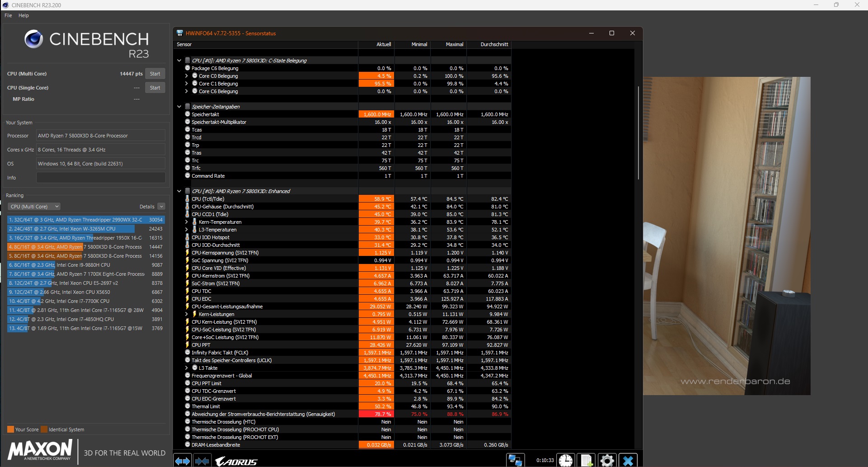The width and height of the screenshot is (868, 467).
Task: Expand the Kern-Leistungen row
Action: coord(186,314)
